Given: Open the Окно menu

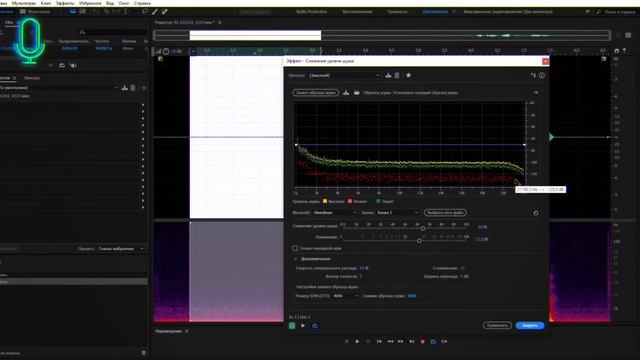Looking at the screenshot, I should click(124, 3).
